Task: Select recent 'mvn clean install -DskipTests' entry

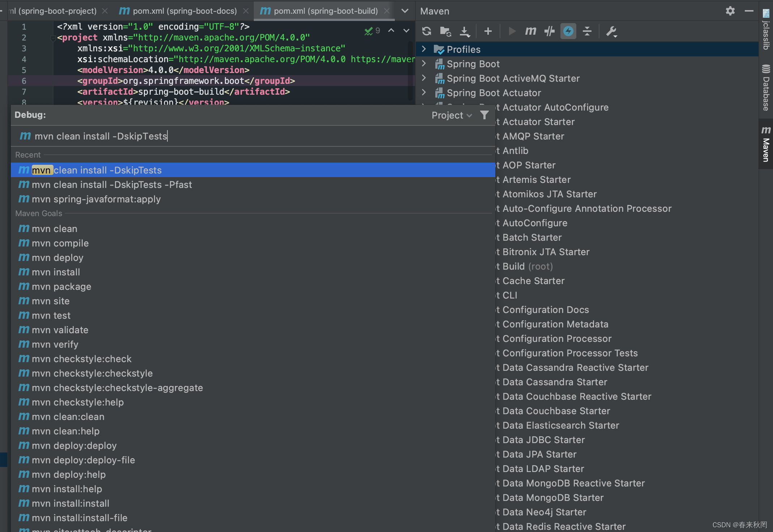Action: [253, 170]
